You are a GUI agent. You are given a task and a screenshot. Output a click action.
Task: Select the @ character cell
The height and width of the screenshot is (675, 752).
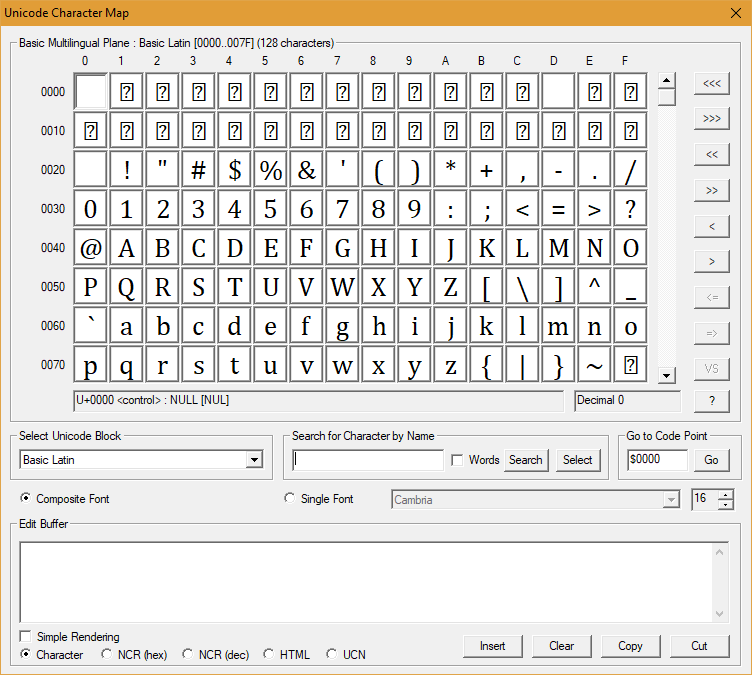tap(91, 248)
